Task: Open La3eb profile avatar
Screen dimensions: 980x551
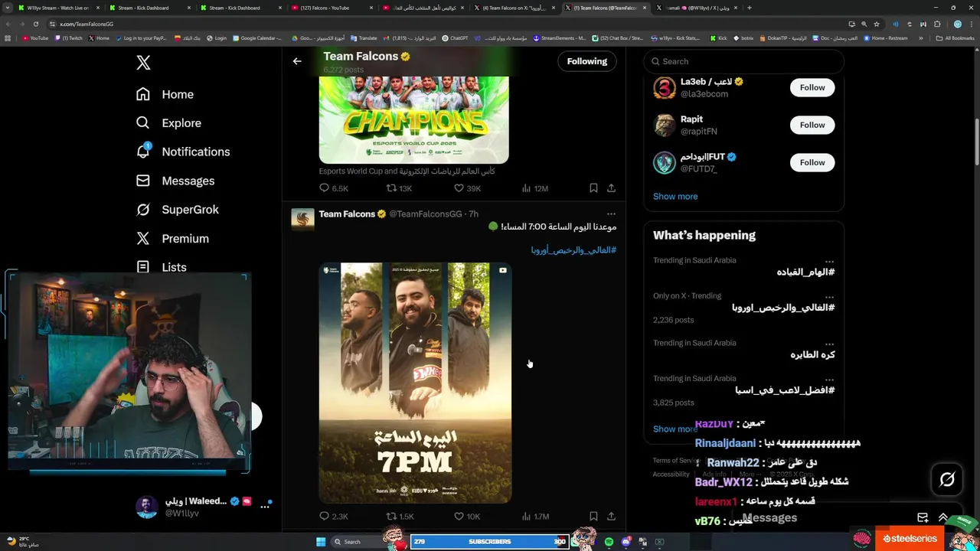Action: 665,88
